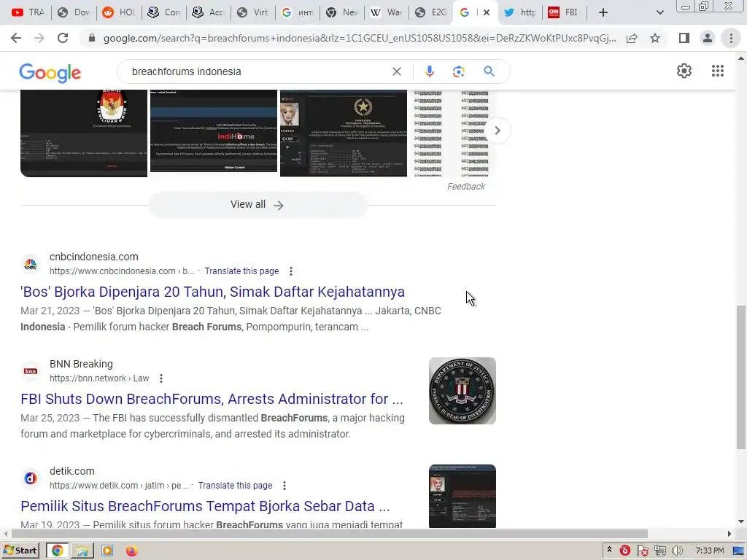Translate the cnbcindonesia page
The height and width of the screenshot is (560, 747).
pos(241,271)
